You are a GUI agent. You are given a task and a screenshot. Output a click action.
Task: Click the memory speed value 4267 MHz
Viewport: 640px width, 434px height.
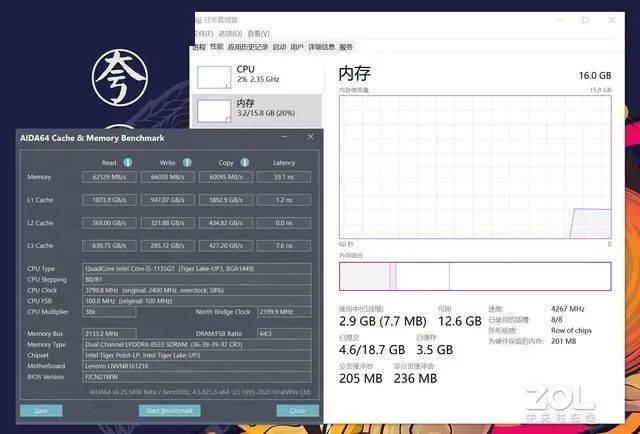568,309
